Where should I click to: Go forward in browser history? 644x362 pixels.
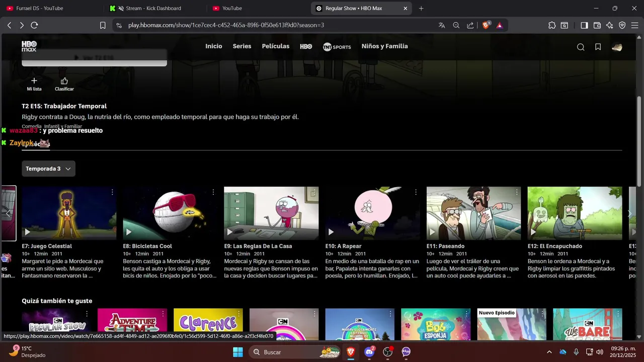pos(22,25)
